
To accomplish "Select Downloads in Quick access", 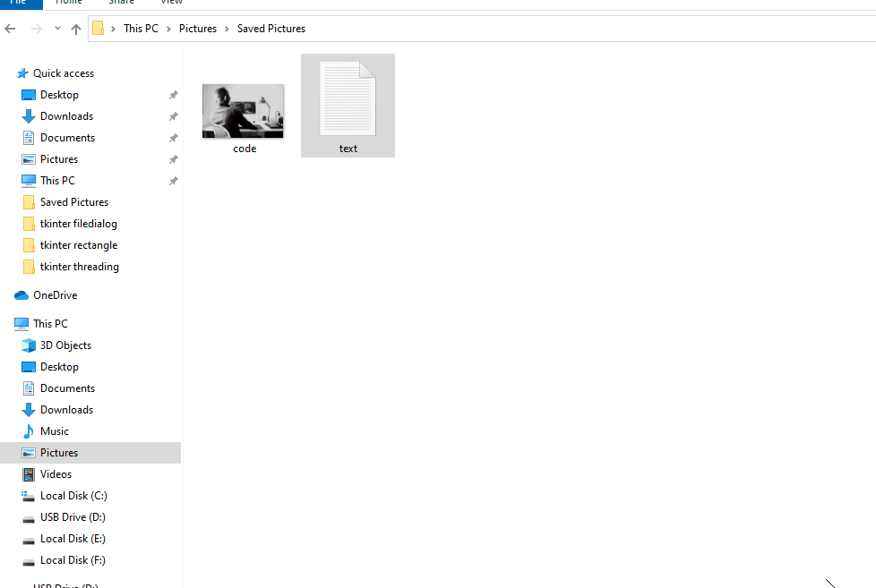I will (65, 115).
